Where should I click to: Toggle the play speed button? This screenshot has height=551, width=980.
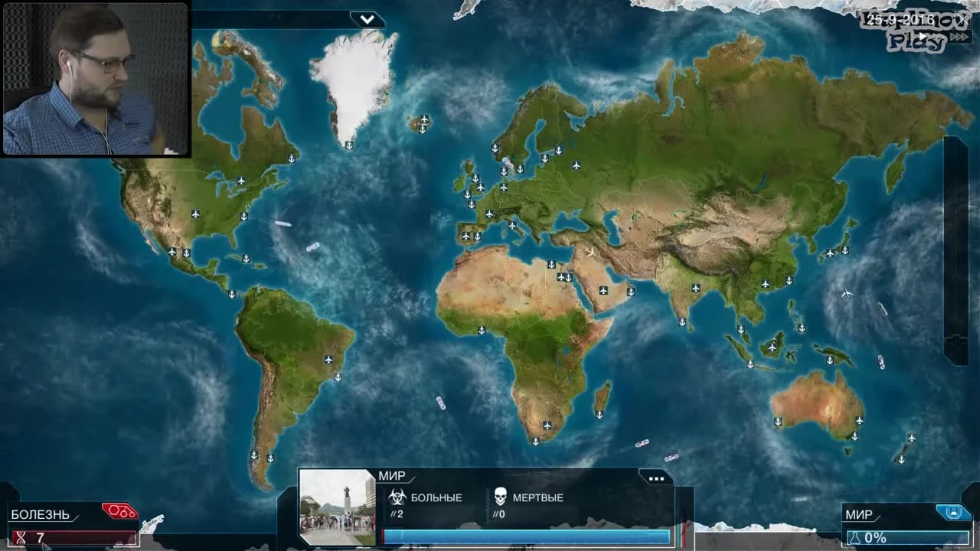click(923, 35)
